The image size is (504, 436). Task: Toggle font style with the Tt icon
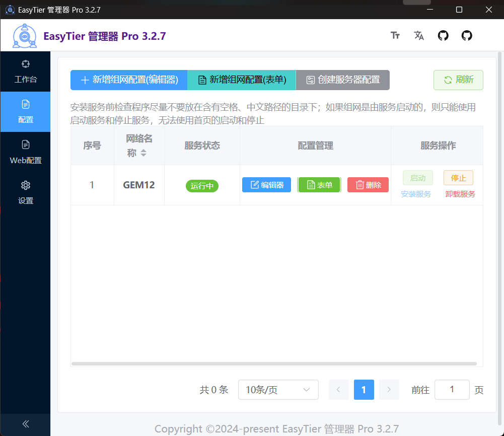(x=395, y=35)
